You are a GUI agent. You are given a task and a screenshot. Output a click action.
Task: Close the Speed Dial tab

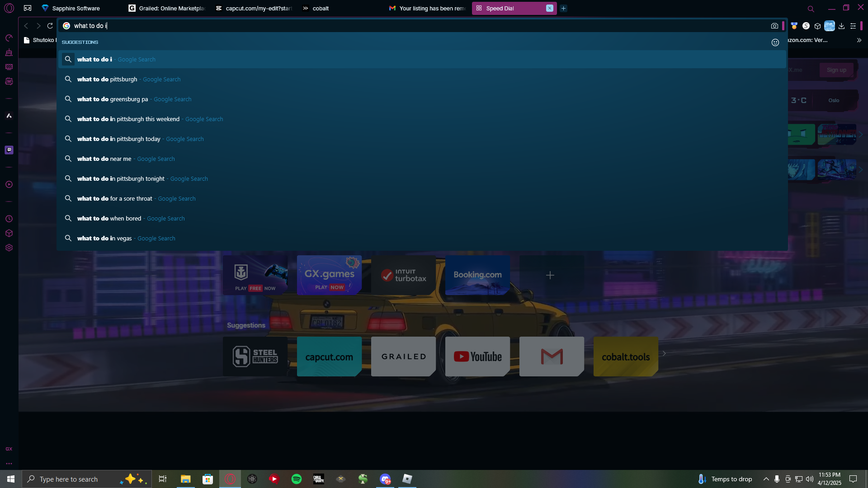pos(550,8)
